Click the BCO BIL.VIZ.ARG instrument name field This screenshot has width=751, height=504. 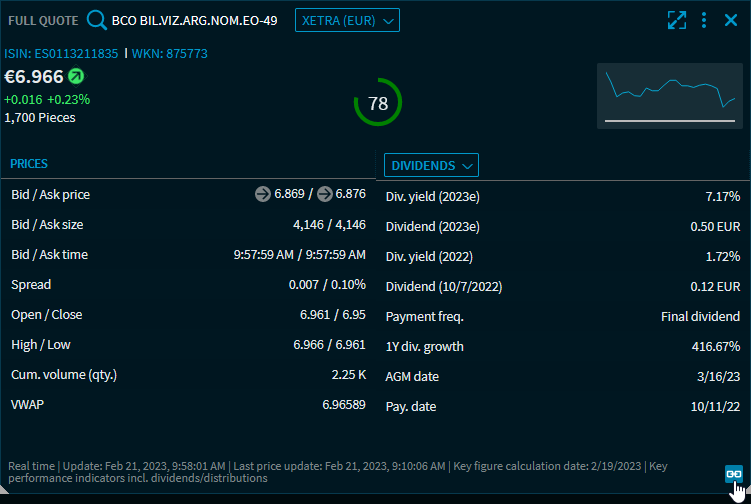point(195,20)
